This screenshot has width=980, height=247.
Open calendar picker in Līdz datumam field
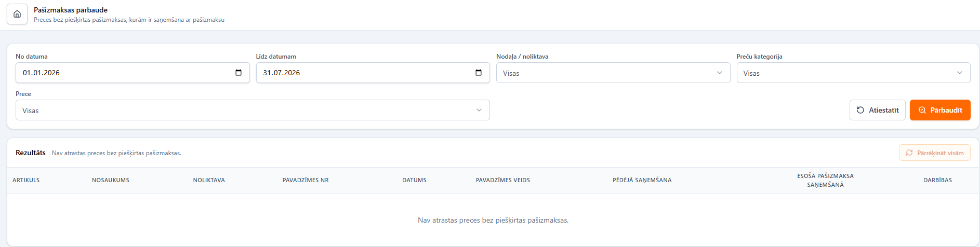click(479, 73)
